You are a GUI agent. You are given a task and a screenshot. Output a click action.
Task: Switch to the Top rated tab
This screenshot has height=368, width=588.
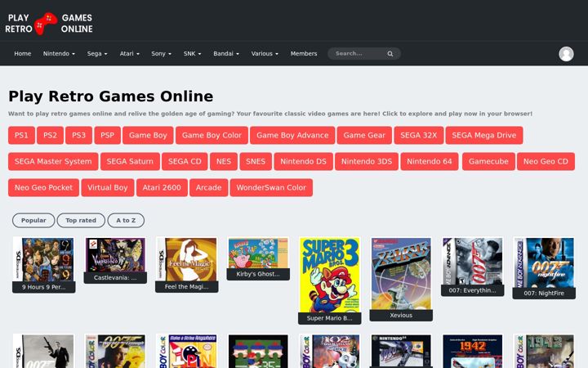[x=81, y=221]
